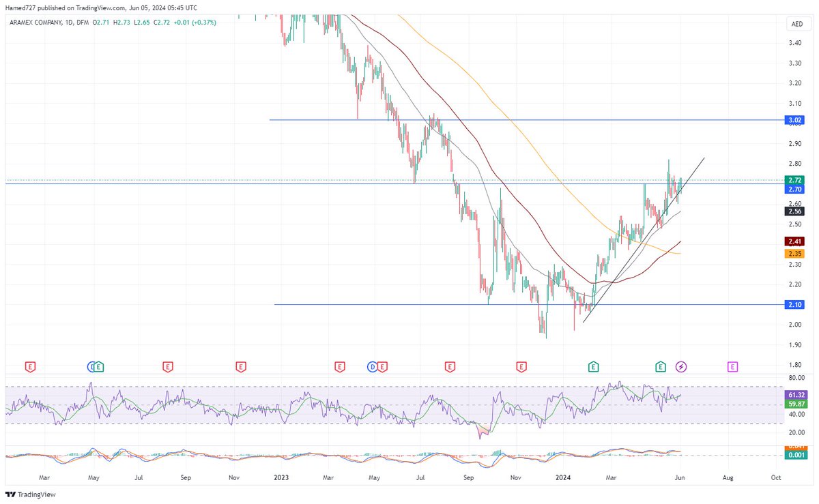Select the red E earnings marker near Mar 2023

point(339,367)
